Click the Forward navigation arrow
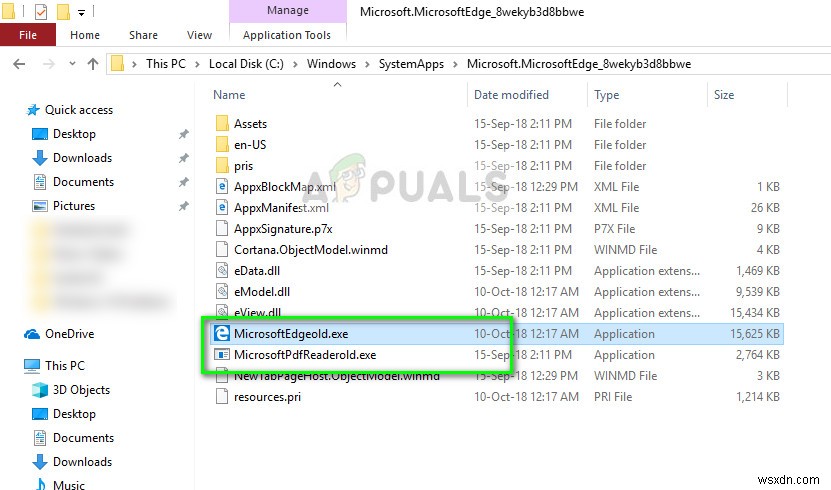Viewport: 831px width, 490px height. pyautogui.click(x=48, y=64)
